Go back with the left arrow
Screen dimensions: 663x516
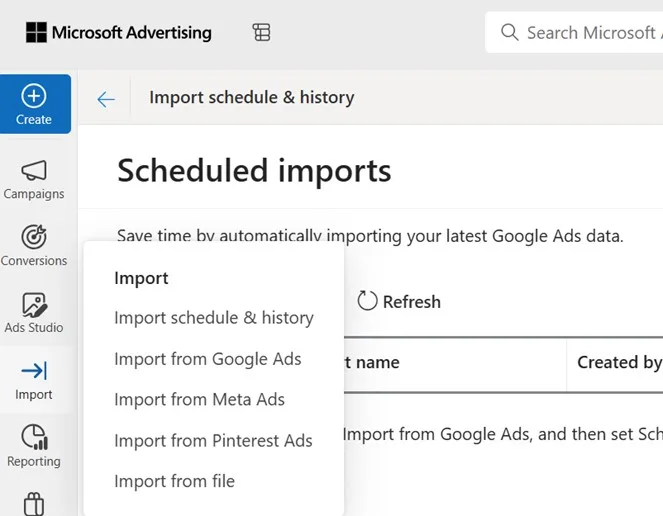(x=106, y=99)
